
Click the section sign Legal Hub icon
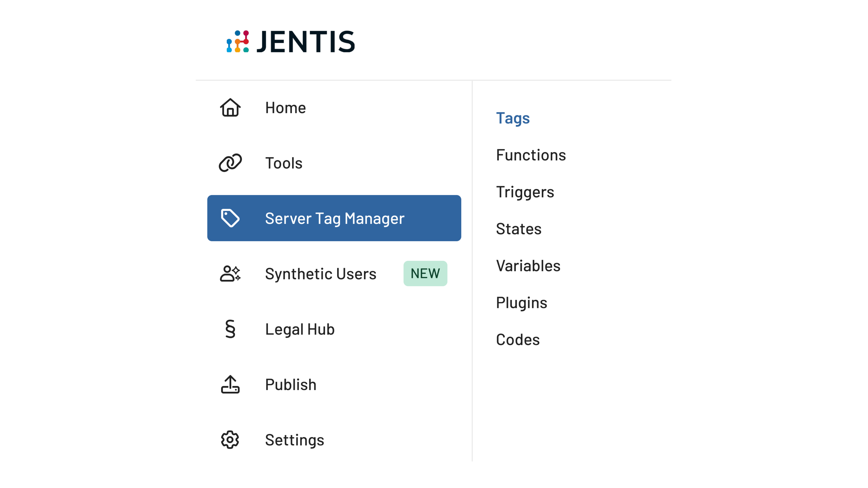point(230,329)
